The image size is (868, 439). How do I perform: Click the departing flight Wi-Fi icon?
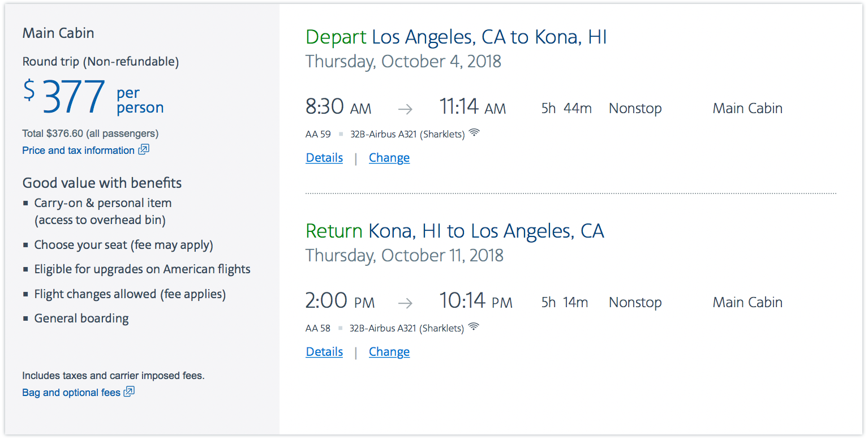coord(474,133)
